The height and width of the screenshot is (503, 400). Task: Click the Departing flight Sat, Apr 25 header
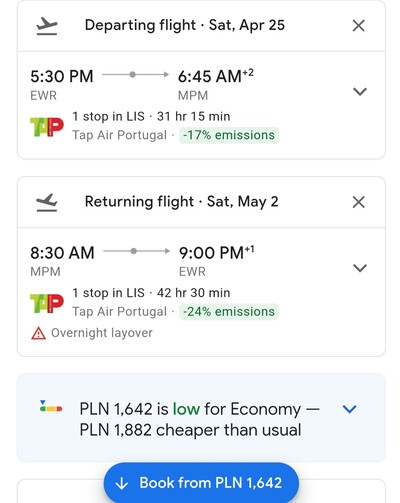[185, 25]
